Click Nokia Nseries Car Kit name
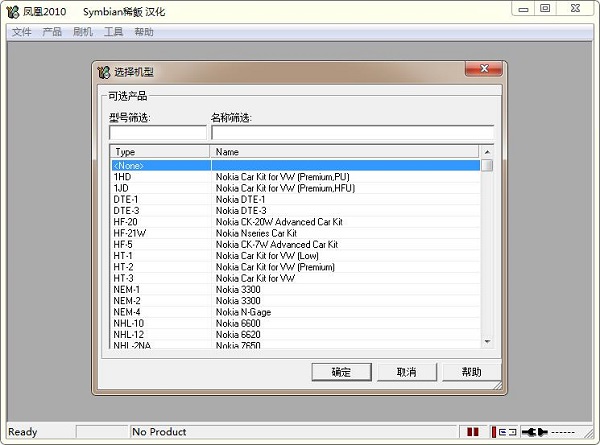The height and width of the screenshot is (445, 600). click(x=256, y=233)
